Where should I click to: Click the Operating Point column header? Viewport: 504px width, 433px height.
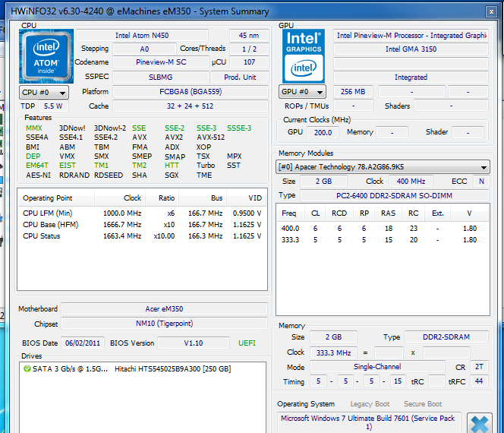pos(55,198)
